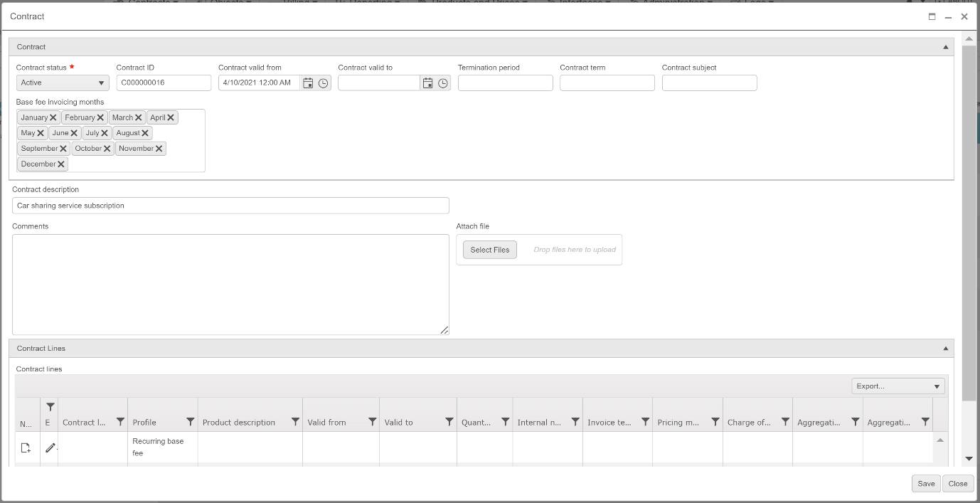Collapse the Contract Lines section
Viewport: 980px width, 503px height.
(945, 349)
